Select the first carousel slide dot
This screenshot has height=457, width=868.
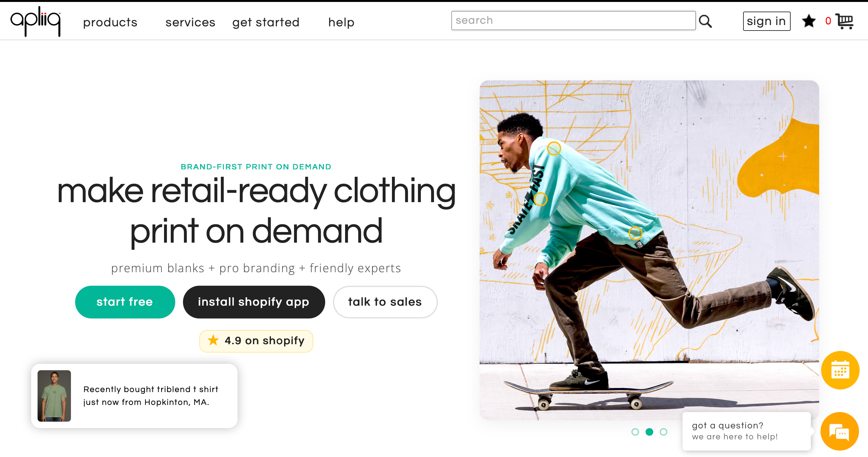tap(635, 432)
